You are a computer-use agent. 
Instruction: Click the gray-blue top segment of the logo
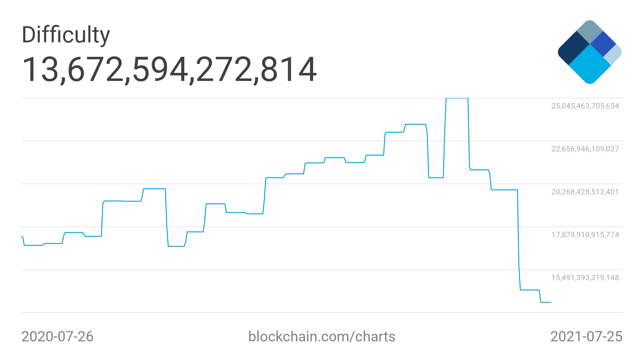point(589,31)
